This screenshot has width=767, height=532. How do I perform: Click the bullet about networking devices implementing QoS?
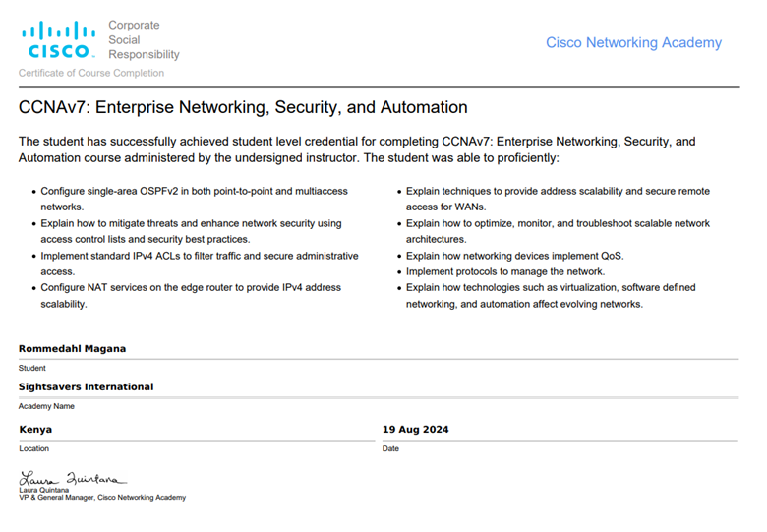point(514,256)
